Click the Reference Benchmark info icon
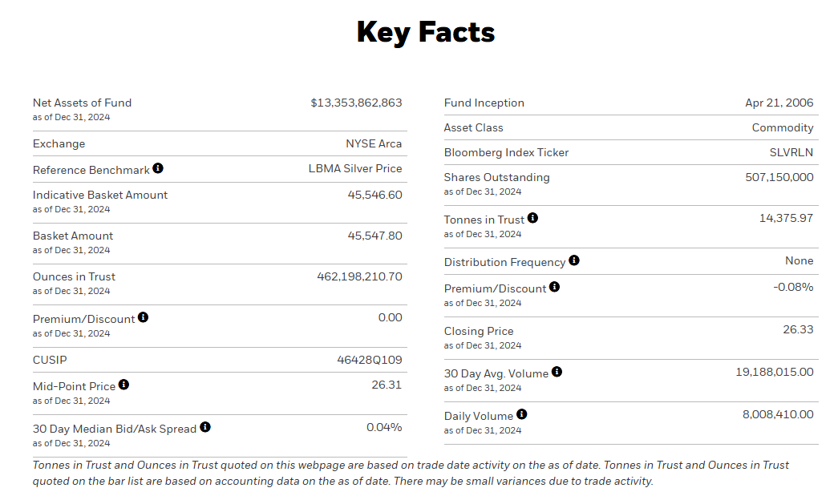Image resolution: width=838 pixels, height=504 pixels. 158,168
